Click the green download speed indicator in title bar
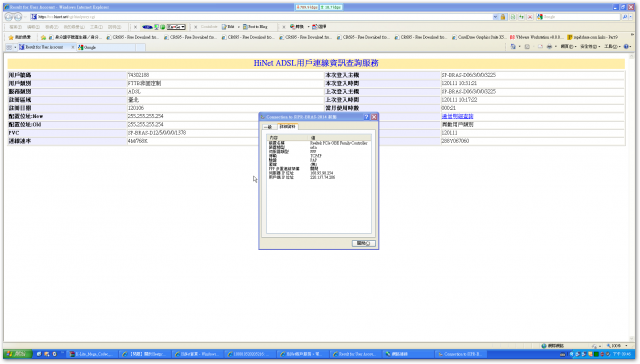The image size is (640, 364). [331, 7]
